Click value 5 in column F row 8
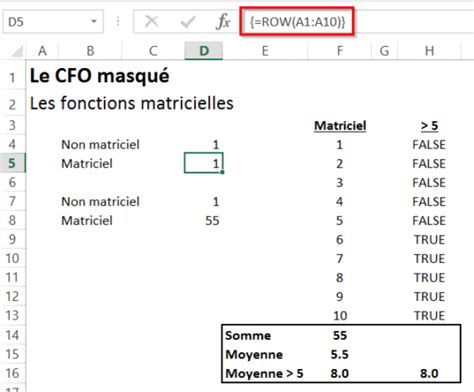Viewport: 474px width, 392px height. click(x=339, y=221)
